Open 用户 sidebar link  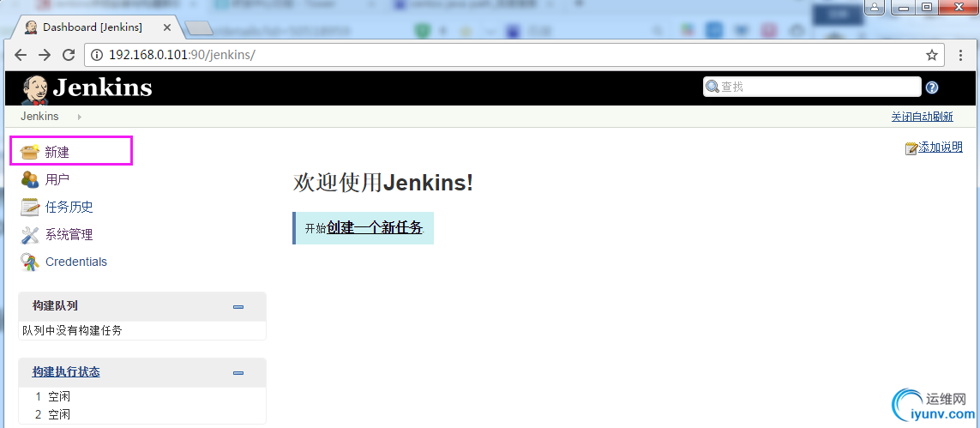point(57,180)
